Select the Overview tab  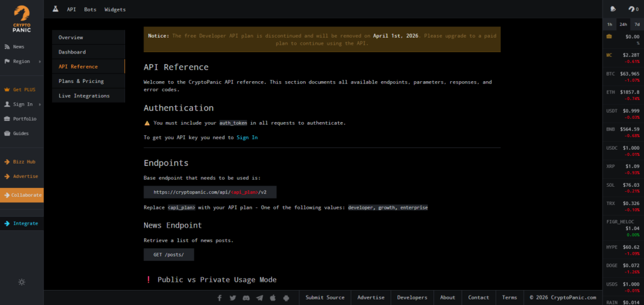click(x=88, y=37)
